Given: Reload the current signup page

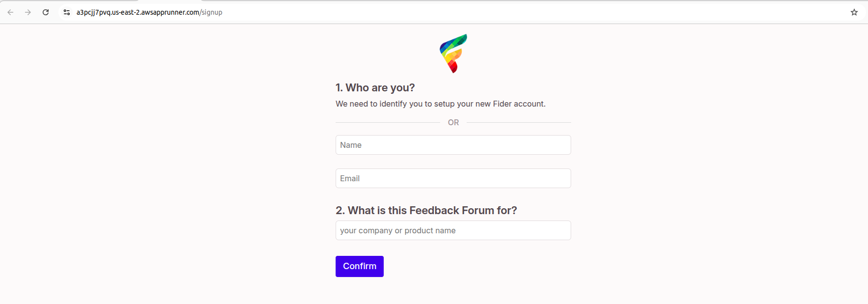Looking at the screenshot, I should pyautogui.click(x=46, y=12).
